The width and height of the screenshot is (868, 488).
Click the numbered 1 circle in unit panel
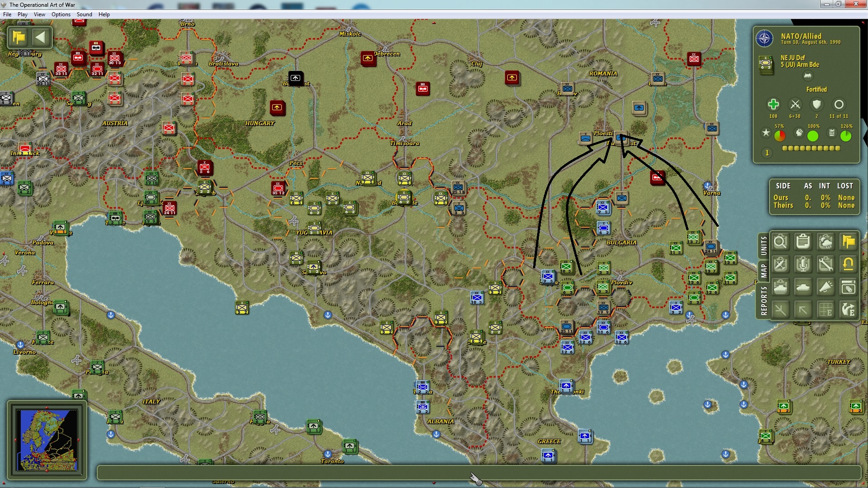(767, 153)
